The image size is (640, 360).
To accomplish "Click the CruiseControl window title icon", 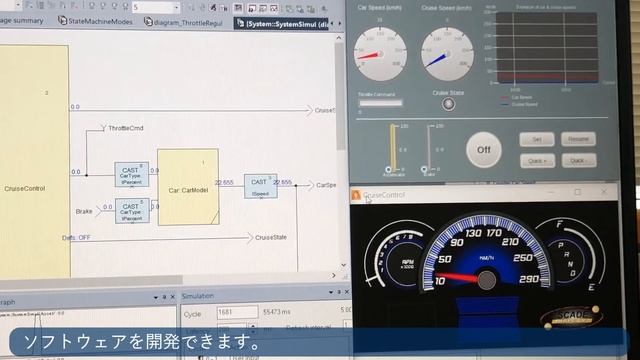I will click(x=356, y=195).
